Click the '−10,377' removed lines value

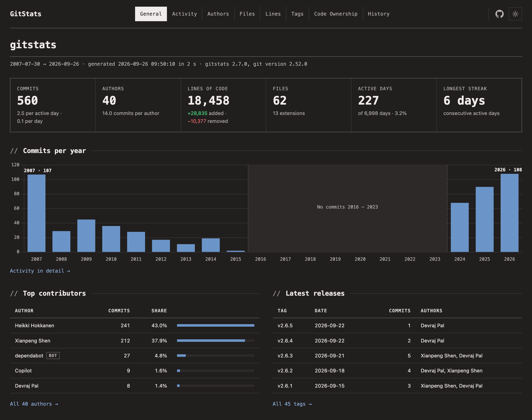[197, 121]
